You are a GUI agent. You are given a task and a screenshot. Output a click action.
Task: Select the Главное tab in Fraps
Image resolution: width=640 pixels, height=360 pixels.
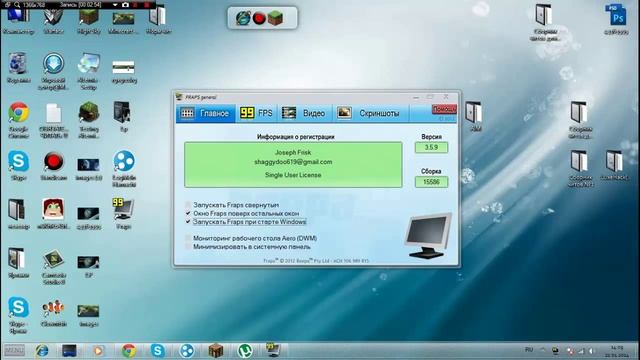(205, 113)
